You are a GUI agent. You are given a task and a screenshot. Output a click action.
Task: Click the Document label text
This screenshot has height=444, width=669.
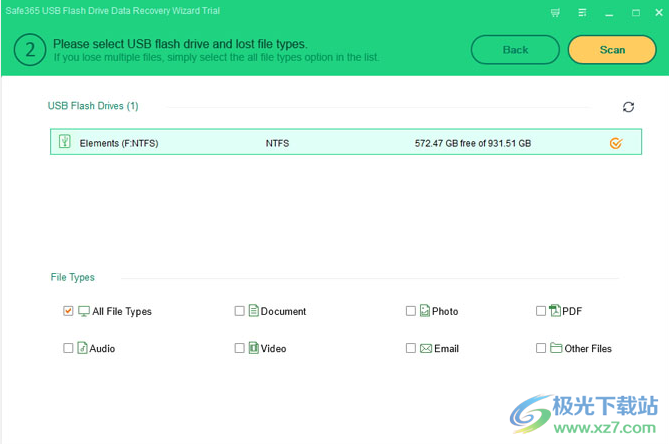click(283, 311)
